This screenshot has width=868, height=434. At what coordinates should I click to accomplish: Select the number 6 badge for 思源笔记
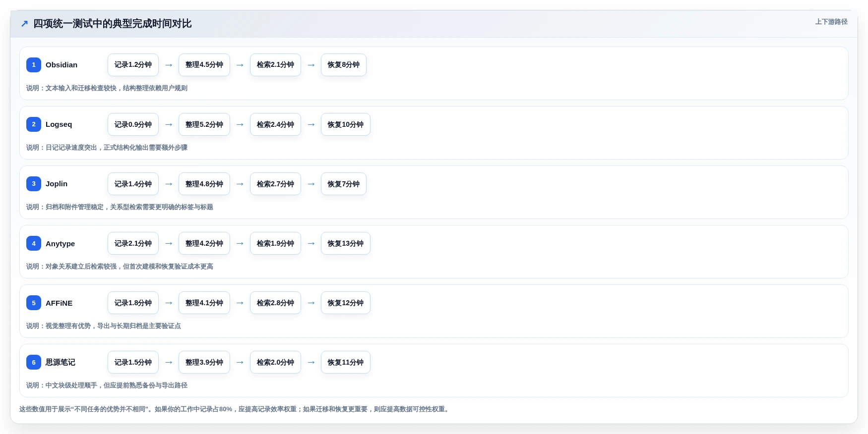(34, 362)
